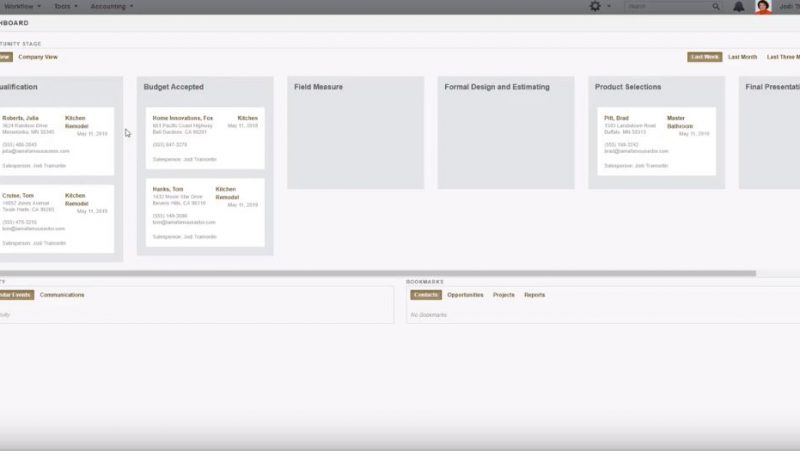This screenshot has height=451, width=800.
Task: Select the Last Month filter
Action: click(742, 57)
